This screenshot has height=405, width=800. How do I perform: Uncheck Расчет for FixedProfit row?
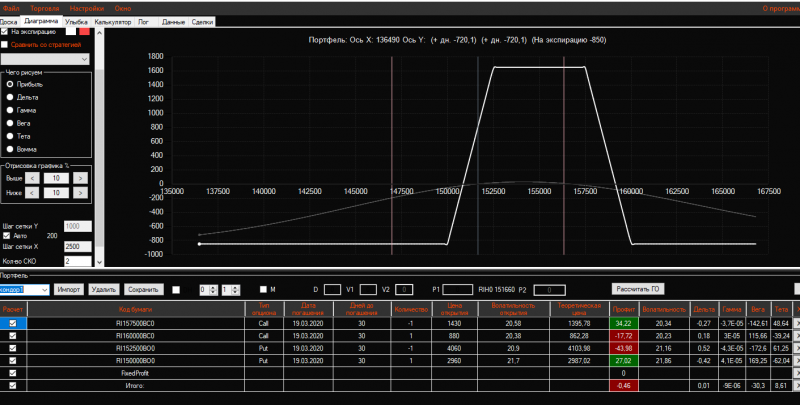13,373
